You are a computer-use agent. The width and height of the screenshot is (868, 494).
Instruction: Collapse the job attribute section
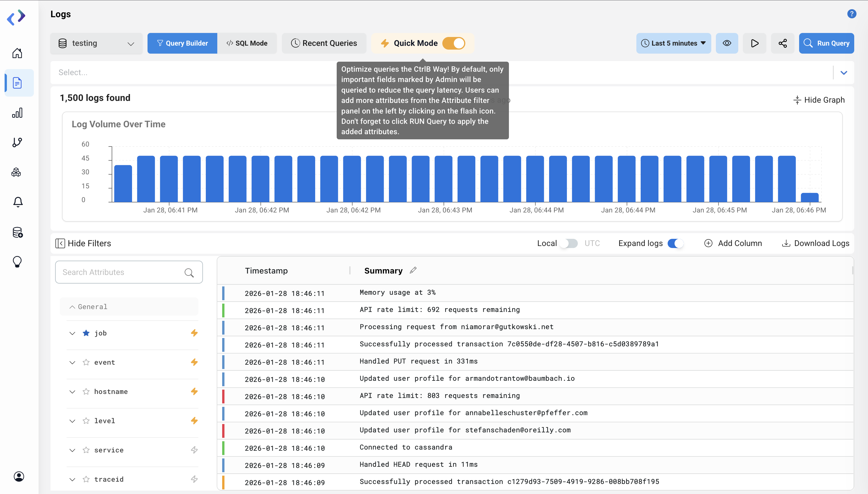click(72, 333)
